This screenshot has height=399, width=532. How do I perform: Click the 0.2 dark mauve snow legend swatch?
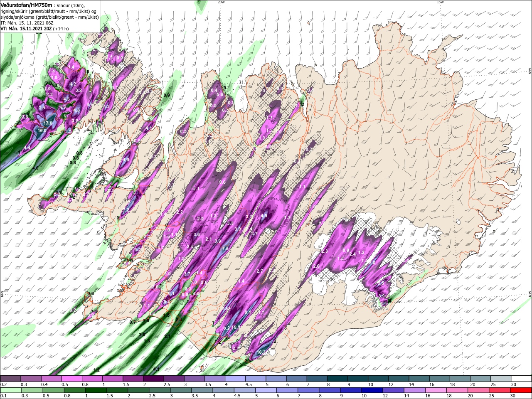pos(11,379)
